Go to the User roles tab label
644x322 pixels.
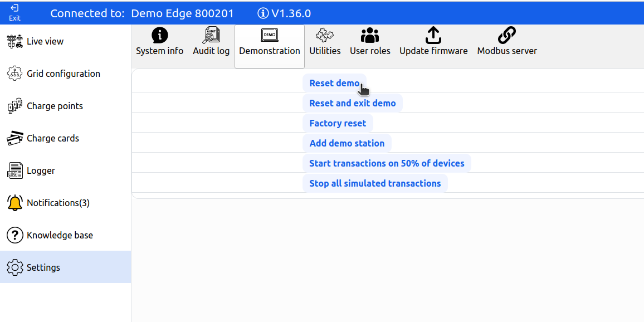coord(370,51)
